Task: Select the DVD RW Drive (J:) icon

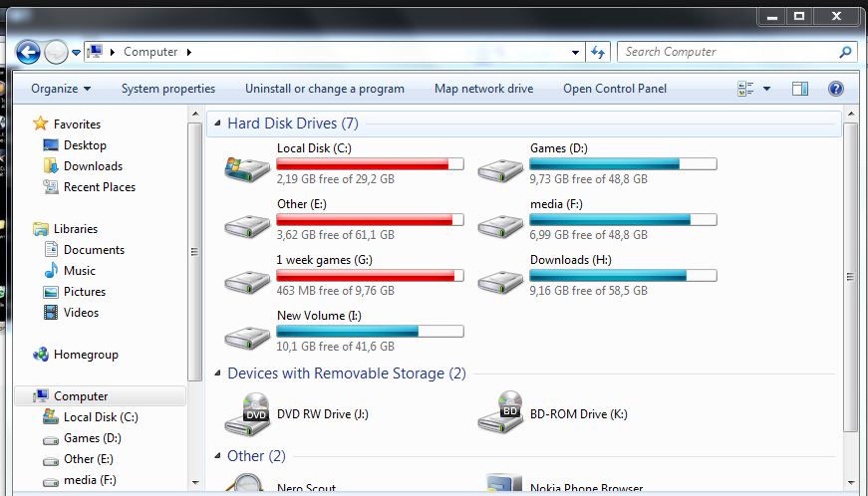Action: tap(247, 414)
